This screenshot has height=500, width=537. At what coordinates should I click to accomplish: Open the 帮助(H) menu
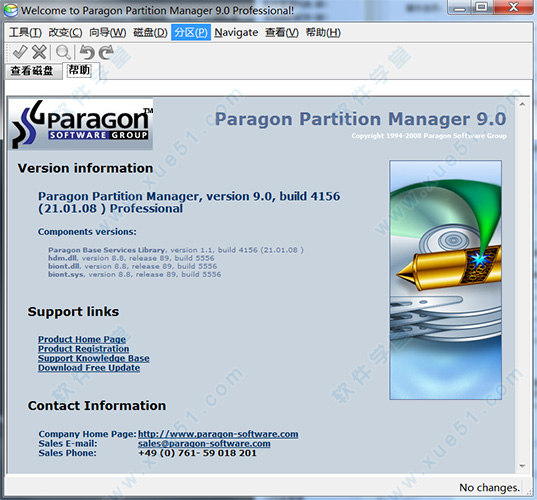323,33
